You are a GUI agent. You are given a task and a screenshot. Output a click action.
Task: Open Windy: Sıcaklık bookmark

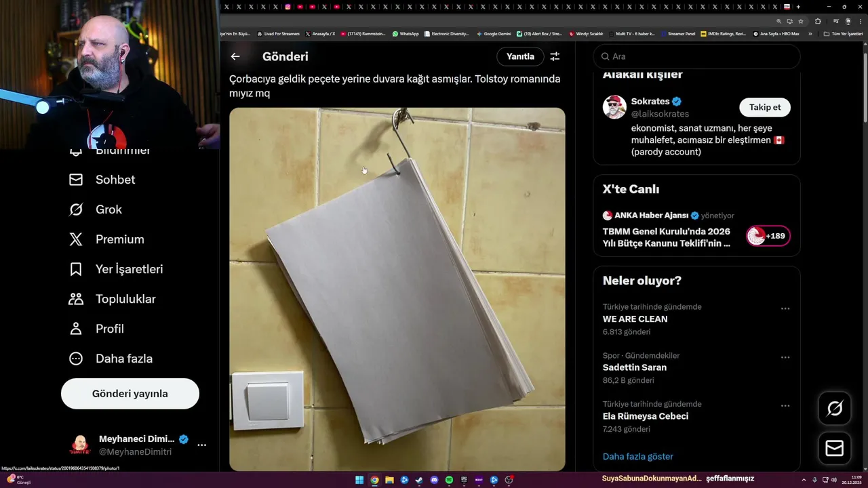pos(586,34)
